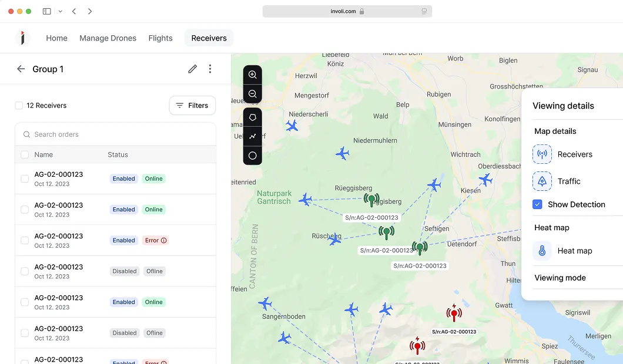
Task: Uncheck the Show Detection checkbox
Action: tap(537, 204)
